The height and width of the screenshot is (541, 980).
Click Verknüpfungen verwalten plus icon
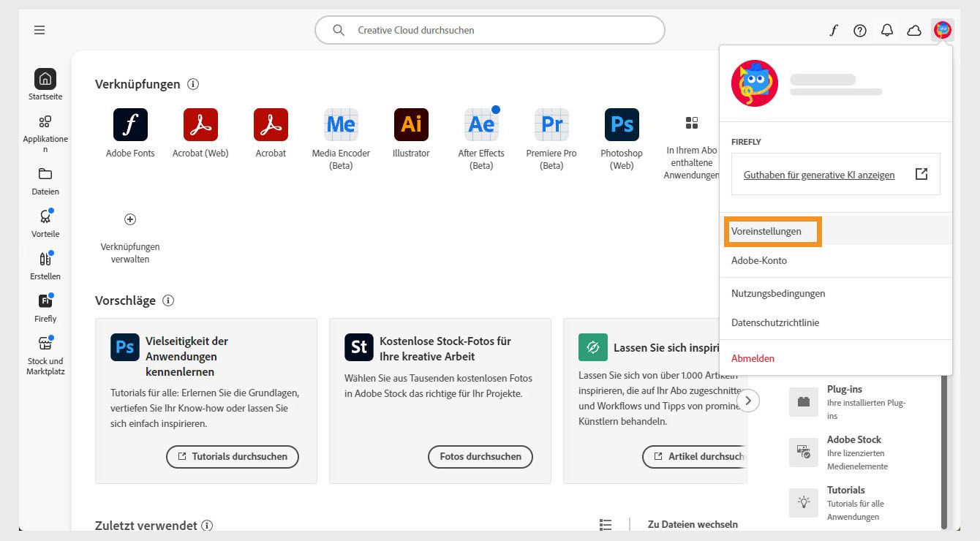(130, 219)
